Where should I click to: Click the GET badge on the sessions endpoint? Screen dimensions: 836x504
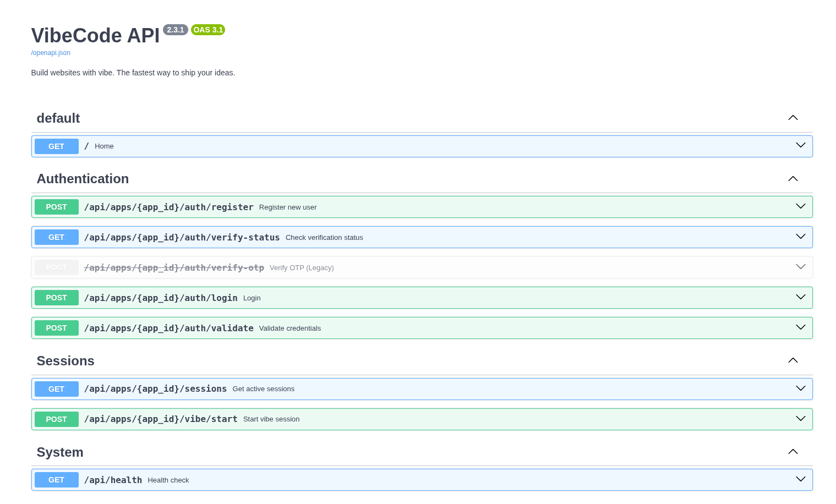click(56, 389)
